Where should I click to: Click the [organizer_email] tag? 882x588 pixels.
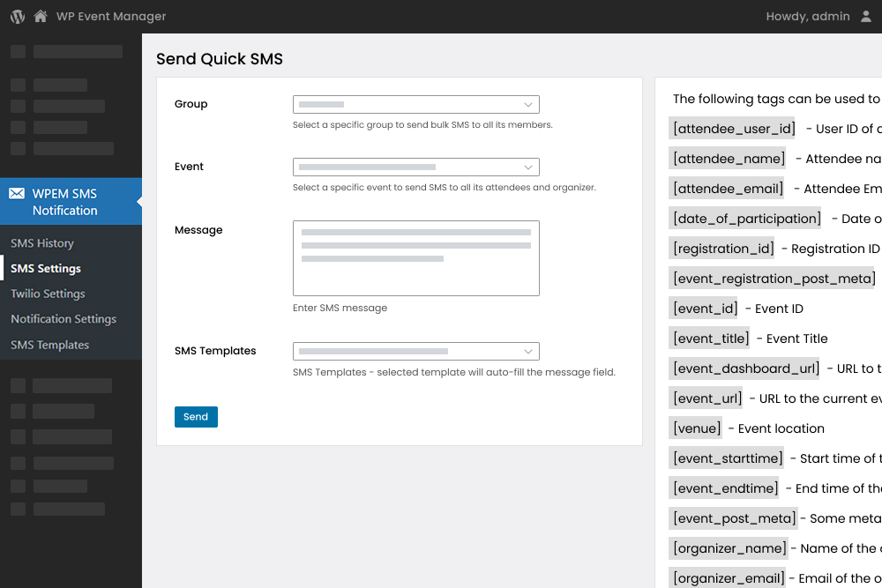pyautogui.click(x=728, y=577)
